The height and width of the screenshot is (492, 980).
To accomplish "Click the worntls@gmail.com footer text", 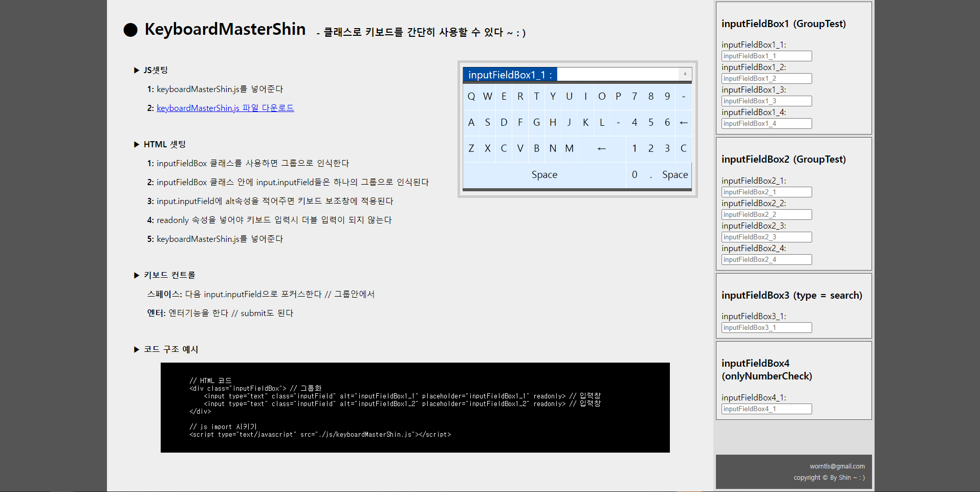I will click(837, 466).
